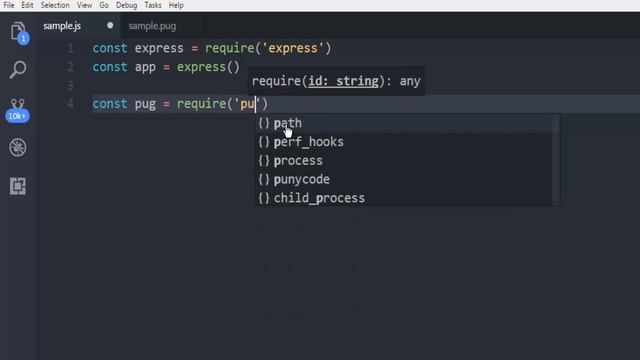Open Source Control view with 10k+ badge
Image resolution: width=640 pixels, height=360 pixels.
coord(18,110)
